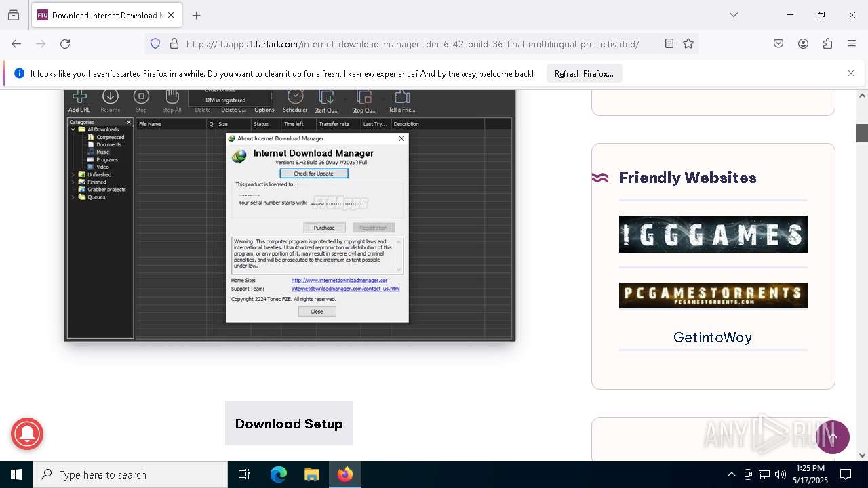
Task: Dismiss the Firefox refresh notification bar
Action: [x=851, y=73]
